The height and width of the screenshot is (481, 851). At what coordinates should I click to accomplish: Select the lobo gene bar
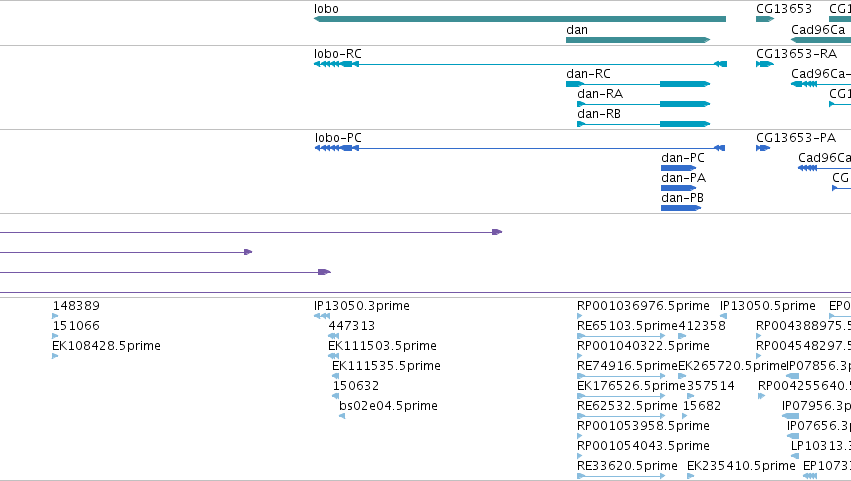pos(520,19)
